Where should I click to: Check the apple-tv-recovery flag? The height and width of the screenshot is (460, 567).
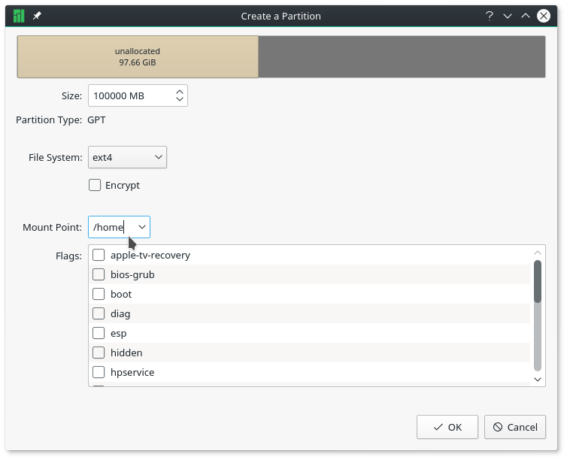pos(98,255)
